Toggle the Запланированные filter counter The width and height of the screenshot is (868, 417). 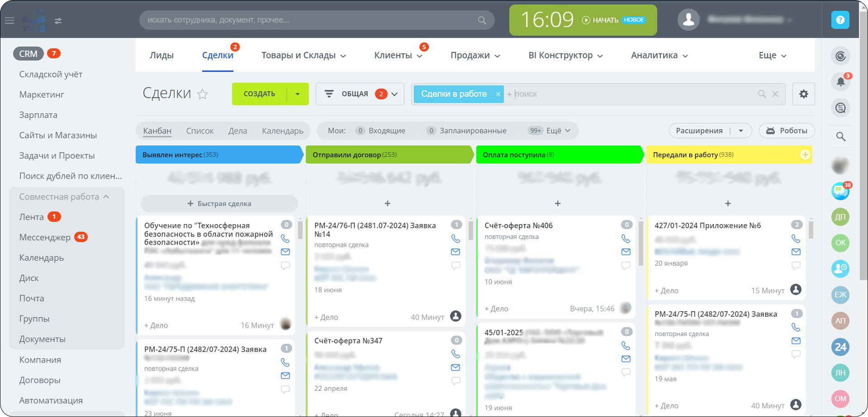pos(430,131)
